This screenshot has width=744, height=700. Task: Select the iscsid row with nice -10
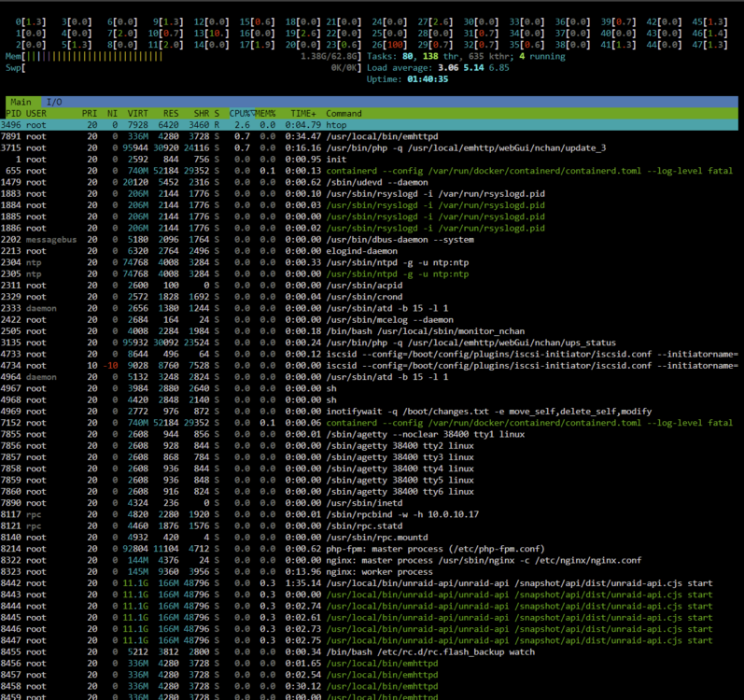coord(369,366)
